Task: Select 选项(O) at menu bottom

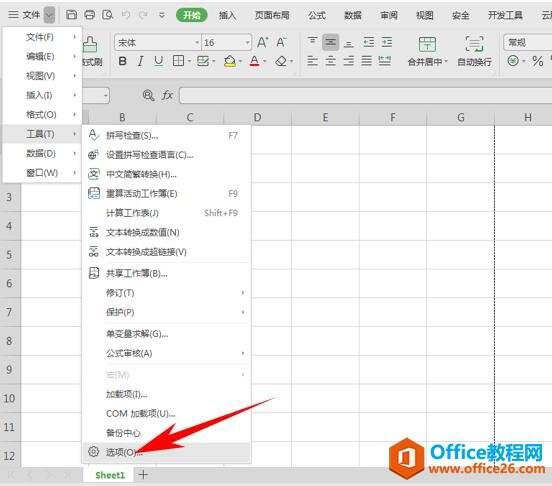Action: (x=166, y=452)
